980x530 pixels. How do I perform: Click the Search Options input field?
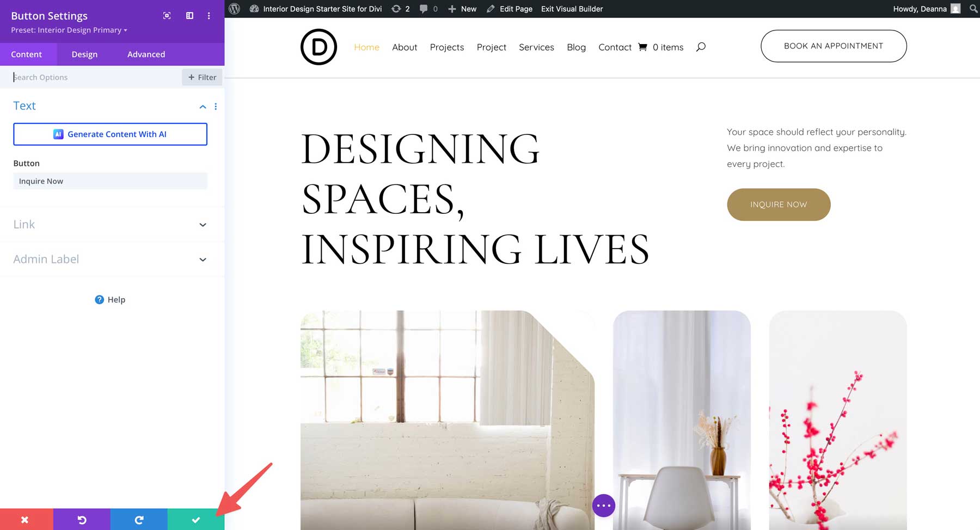(x=82, y=77)
